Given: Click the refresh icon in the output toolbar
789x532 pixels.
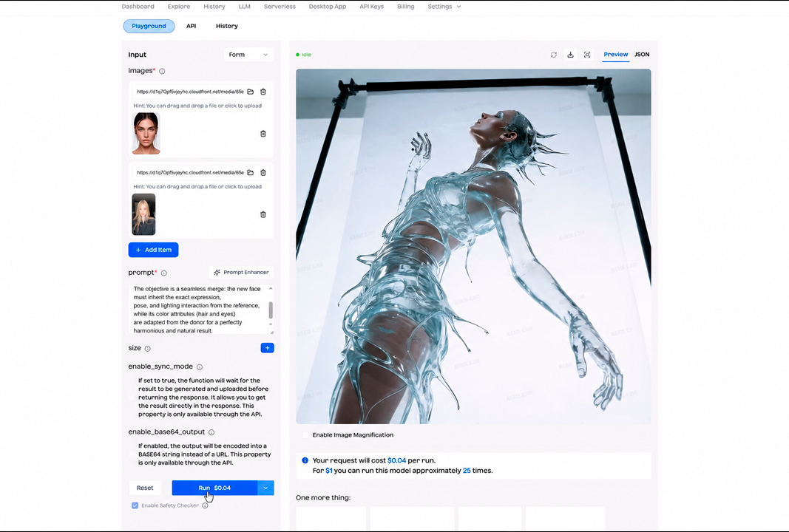Looking at the screenshot, I should click(x=554, y=55).
